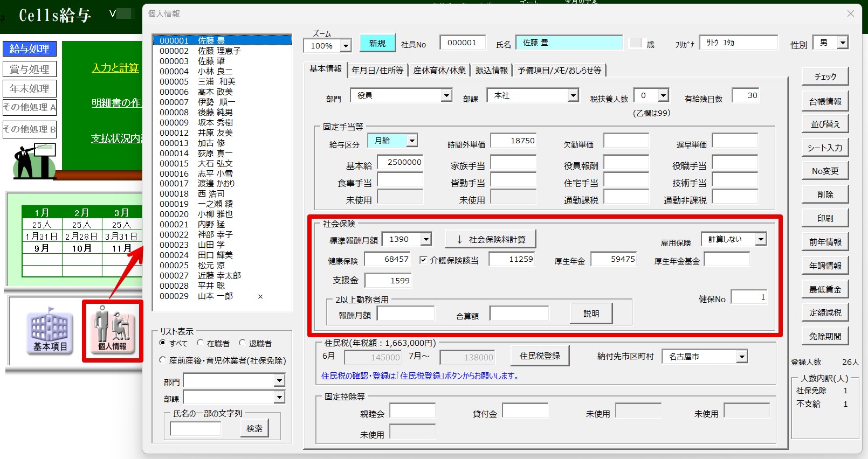868x459 pixels.
Task: Select the すべて radio button
Action: coord(163,343)
